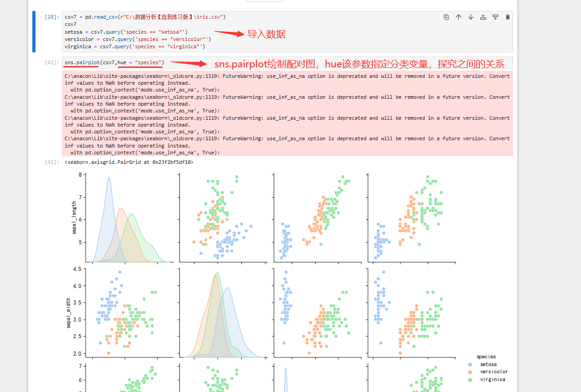Click the seaborn.axisgrid.PairGrid output text
581x392 pixels.
(129, 162)
